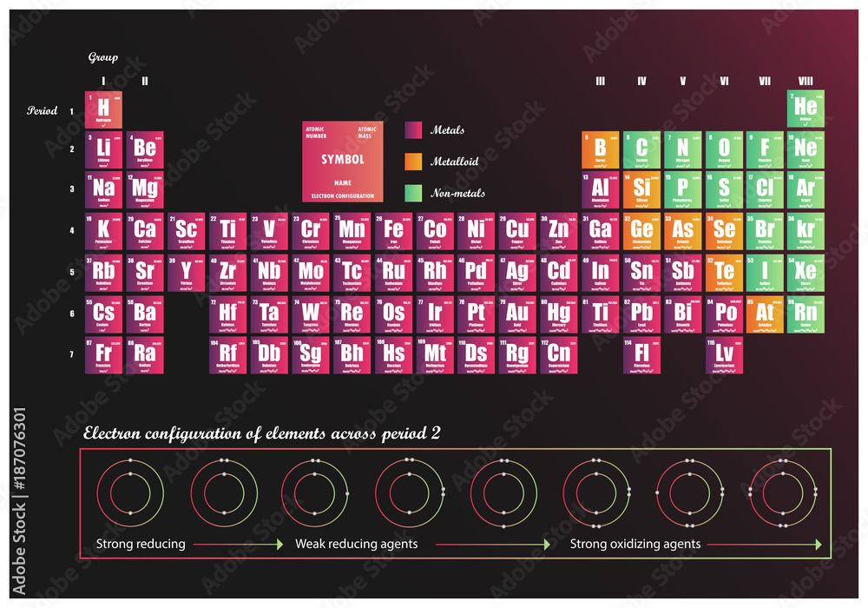This screenshot has width=868, height=608.
Task: Click the Sodium (Na) tile
Action: pos(103,190)
